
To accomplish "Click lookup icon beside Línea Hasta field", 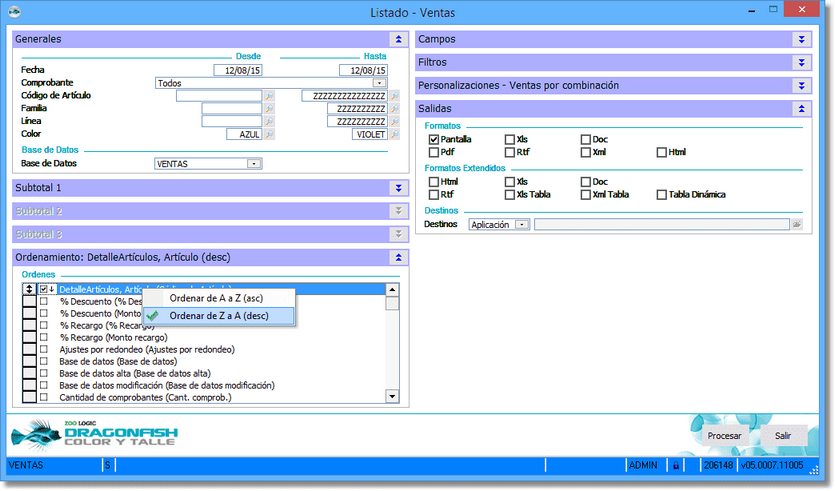I will point(393,121).
